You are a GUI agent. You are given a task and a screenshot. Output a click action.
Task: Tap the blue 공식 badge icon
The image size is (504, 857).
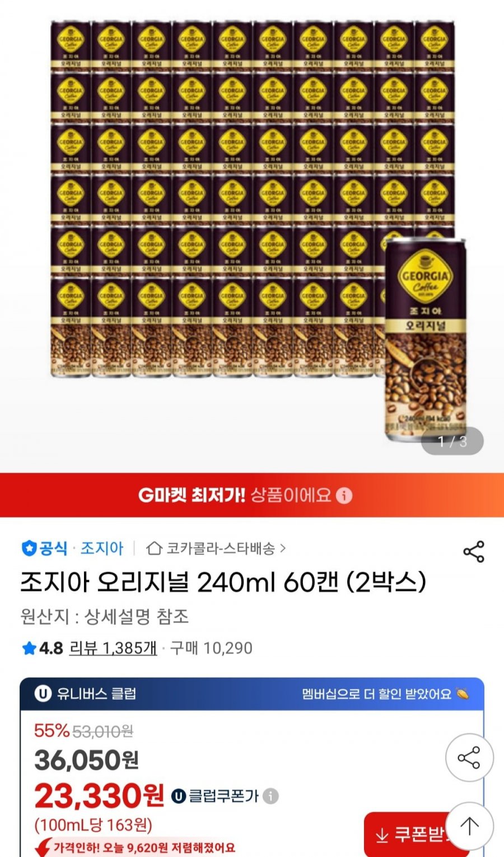29,548
